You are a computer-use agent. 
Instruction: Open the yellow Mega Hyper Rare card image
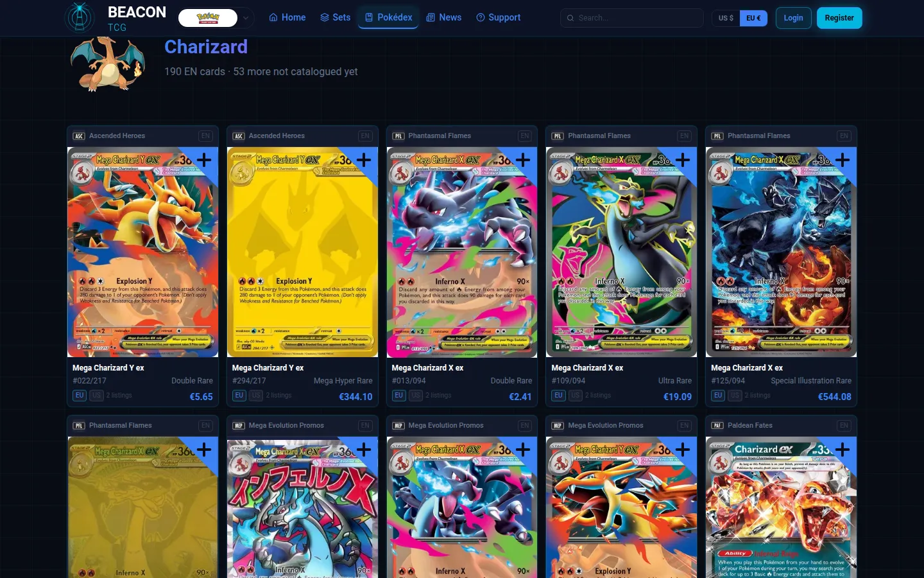[302, 252]
